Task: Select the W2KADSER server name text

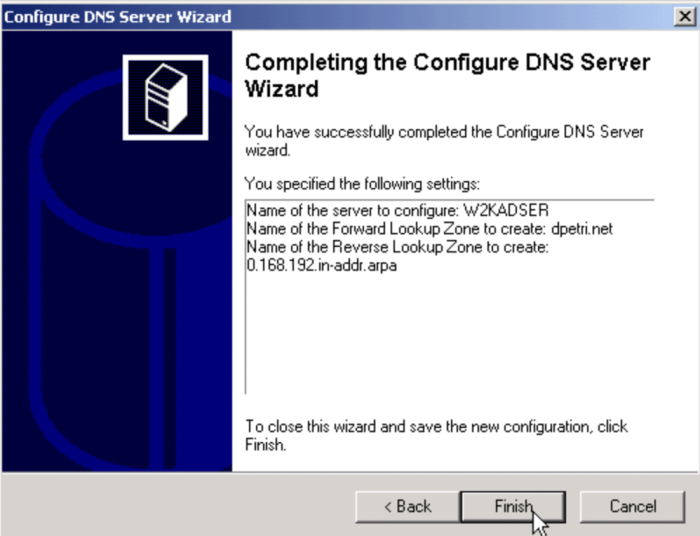Action: click(x=506, y=210)
